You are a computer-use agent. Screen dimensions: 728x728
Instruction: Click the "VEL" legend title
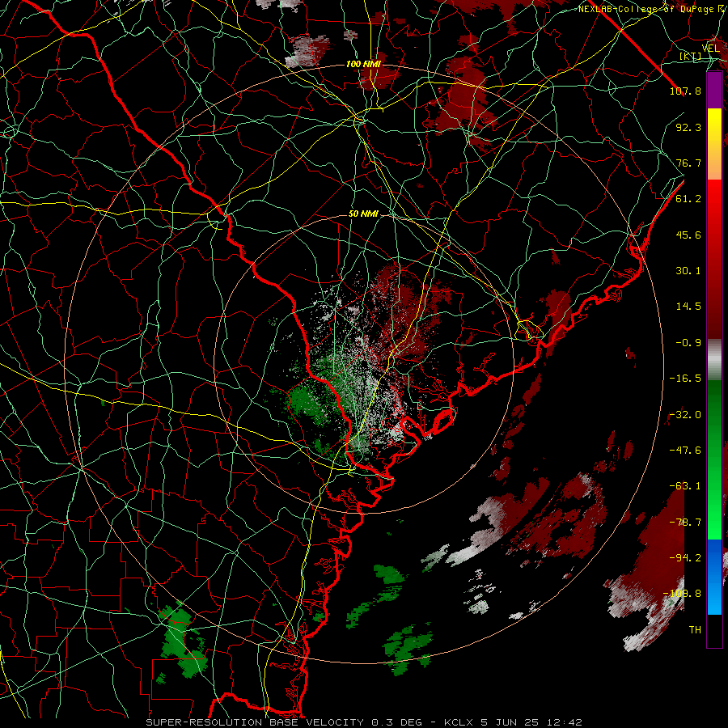click(x=710, y=49)
